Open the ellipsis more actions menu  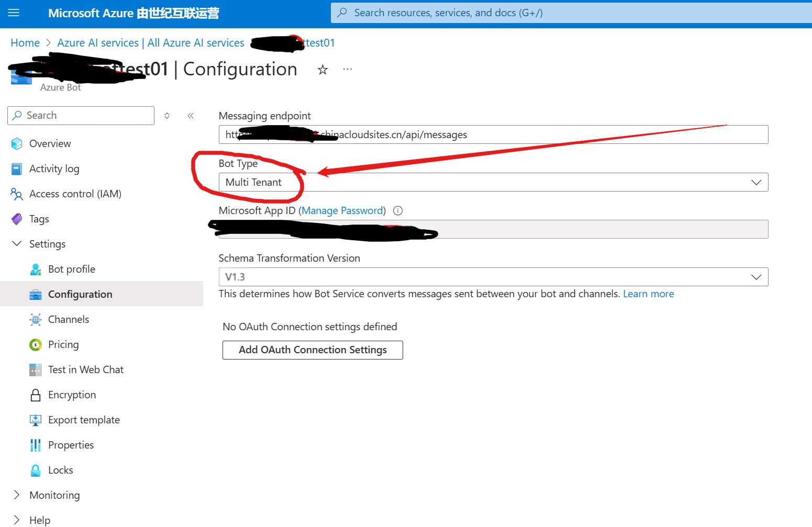coord(348,70)
